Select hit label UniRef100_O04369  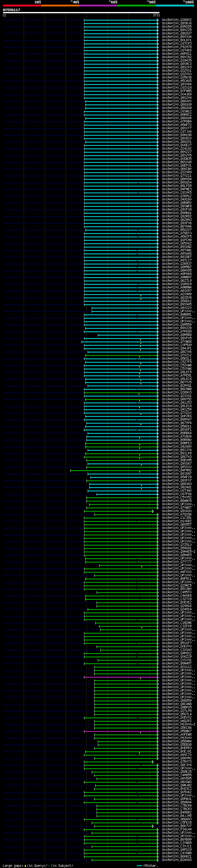point(176,94)
